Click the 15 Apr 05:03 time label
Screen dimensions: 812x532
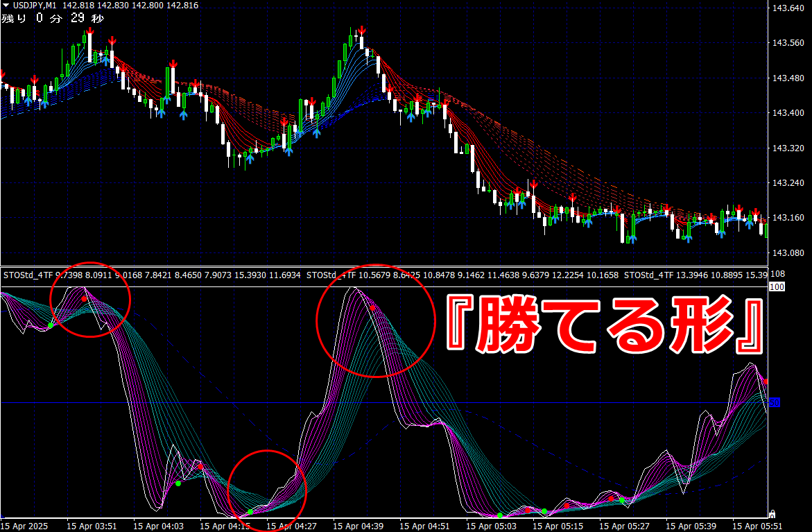tap(491, 526)
